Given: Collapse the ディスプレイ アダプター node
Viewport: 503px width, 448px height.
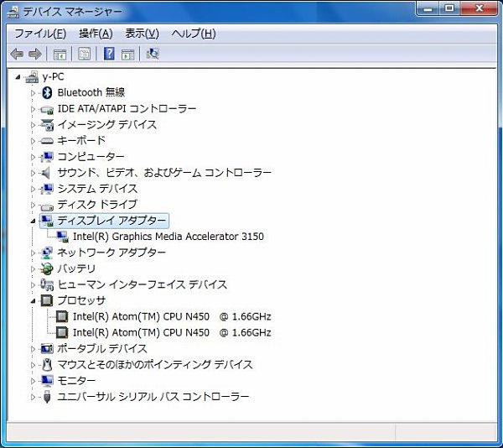Looking at the screenshot, I should coord(34,221).
